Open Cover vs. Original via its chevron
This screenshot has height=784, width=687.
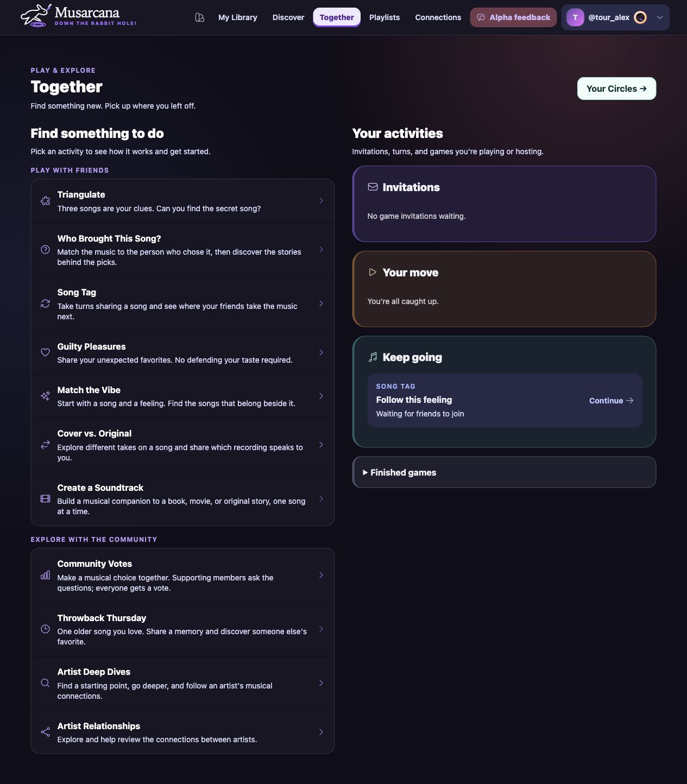point(321,445)
